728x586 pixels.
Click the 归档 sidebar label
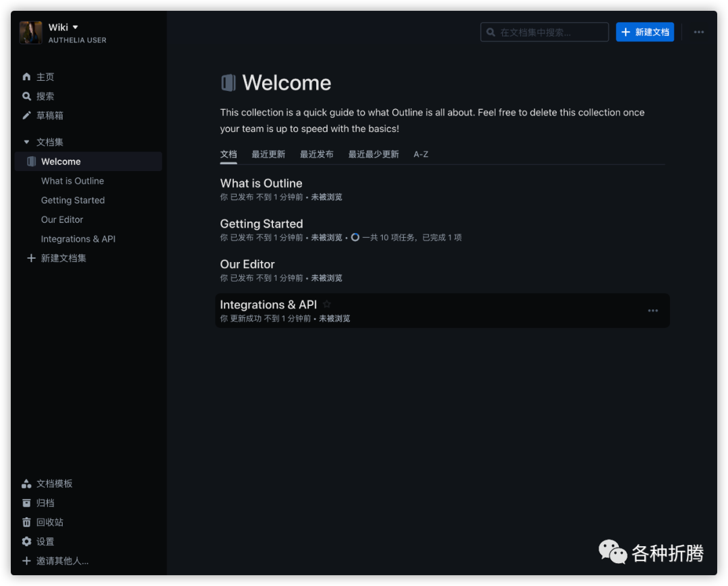(45, 503)
